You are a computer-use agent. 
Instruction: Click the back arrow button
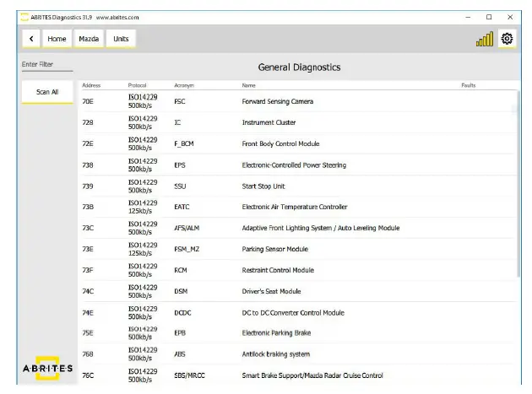(x=31, y=39)
